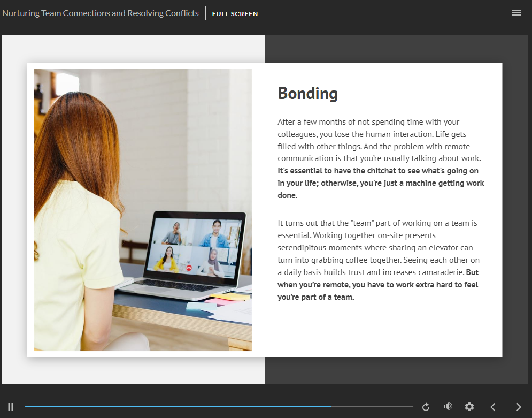Pause the course playback
532x418 pixels.
coord(11,406)
